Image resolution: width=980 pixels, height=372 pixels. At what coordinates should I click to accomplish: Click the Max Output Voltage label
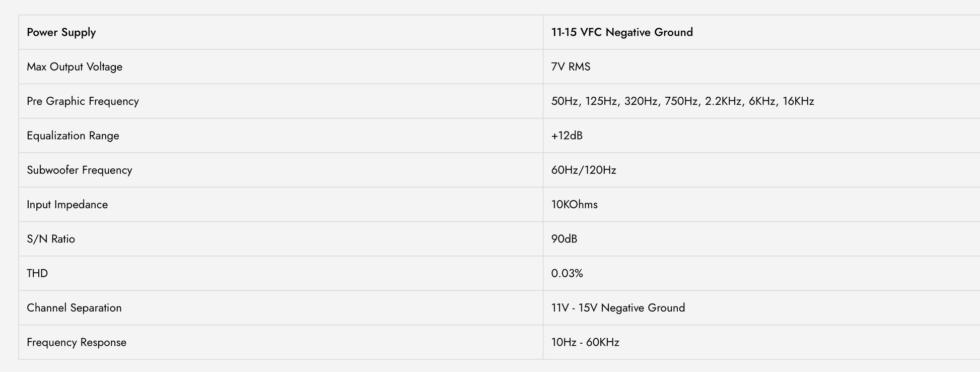click(75, 67)
